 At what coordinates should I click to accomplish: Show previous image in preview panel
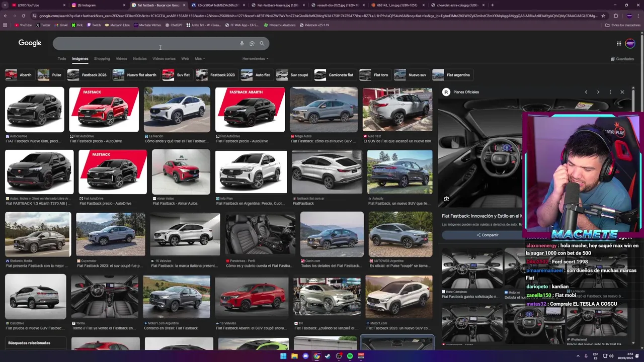(586, 92)
